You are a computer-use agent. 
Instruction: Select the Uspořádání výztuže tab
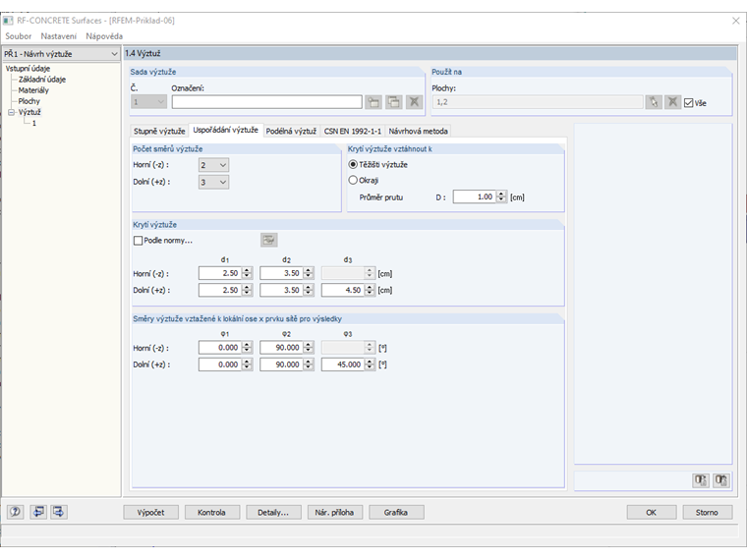(x=225, y=130)
